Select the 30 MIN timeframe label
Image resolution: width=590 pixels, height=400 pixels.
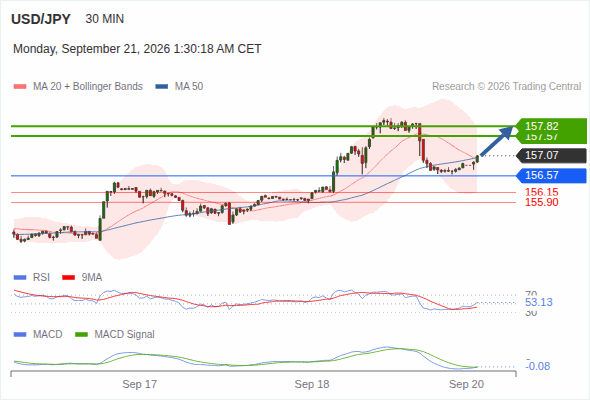pyautogui.click(x=105, y=19)
